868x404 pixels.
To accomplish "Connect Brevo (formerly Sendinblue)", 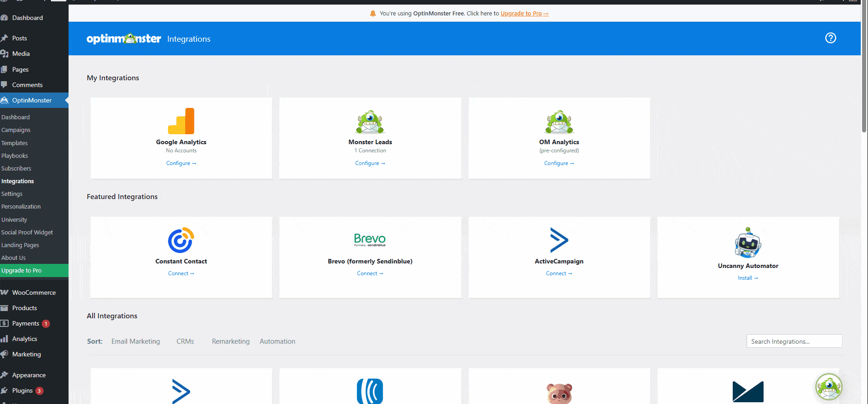I will coord(370,273).
